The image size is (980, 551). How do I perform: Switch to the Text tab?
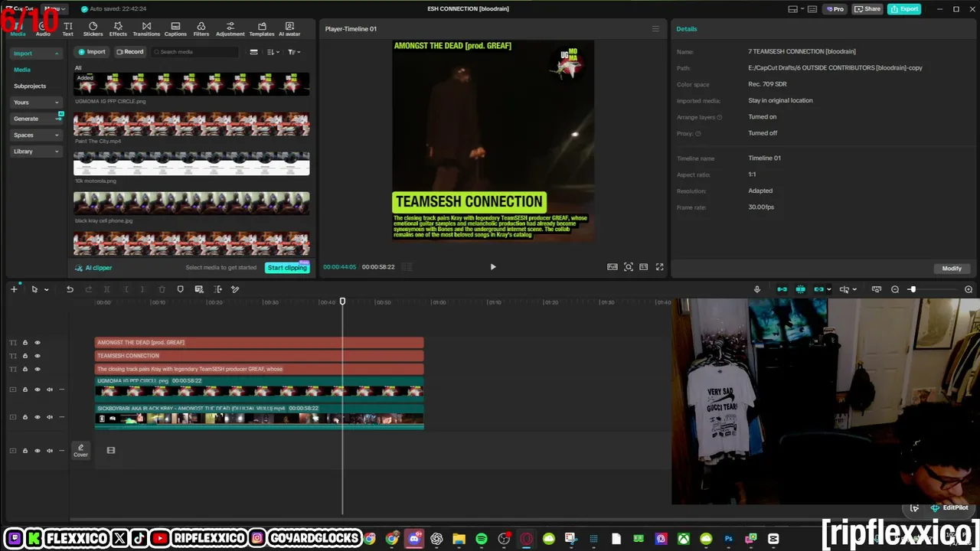click(68, 29)
